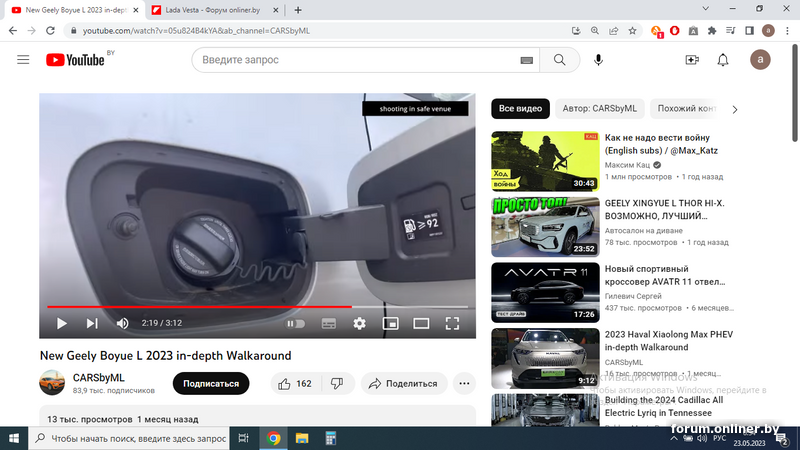Open Максим Кац channel link
The height and width of the screenshot is (450, 800).
pyautogui.click(x=627, y=165)
